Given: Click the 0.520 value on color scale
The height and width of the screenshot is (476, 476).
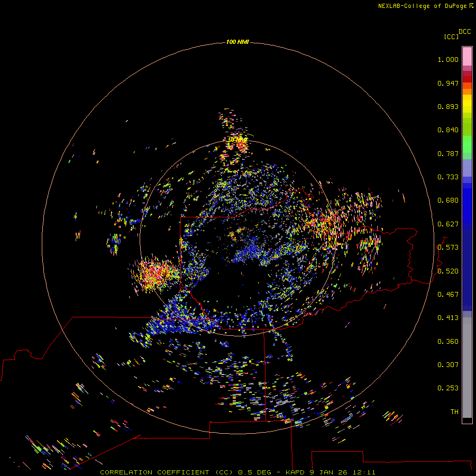Looking at the screenshot, I should pyautogui.click(x=448, y=271).
